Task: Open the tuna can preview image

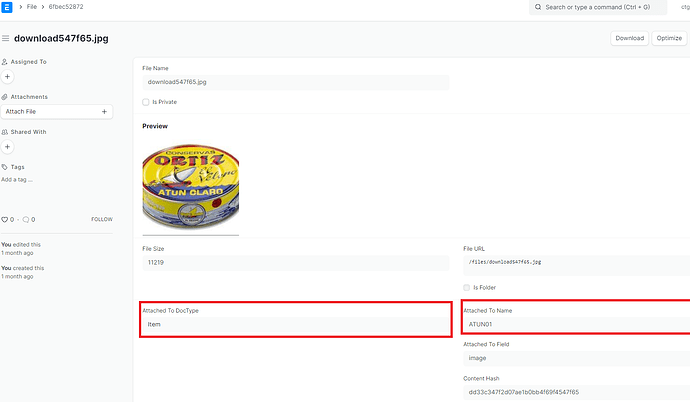Action: pos(191,186)
